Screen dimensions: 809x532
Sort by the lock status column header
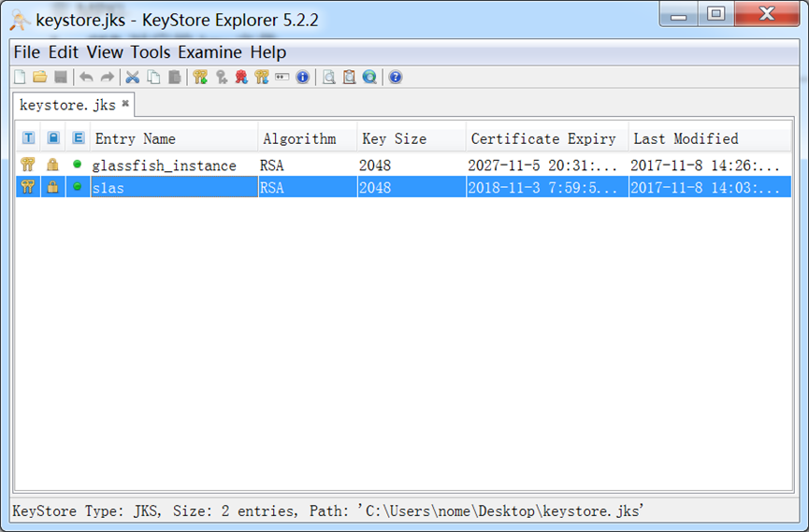point(53,137)
